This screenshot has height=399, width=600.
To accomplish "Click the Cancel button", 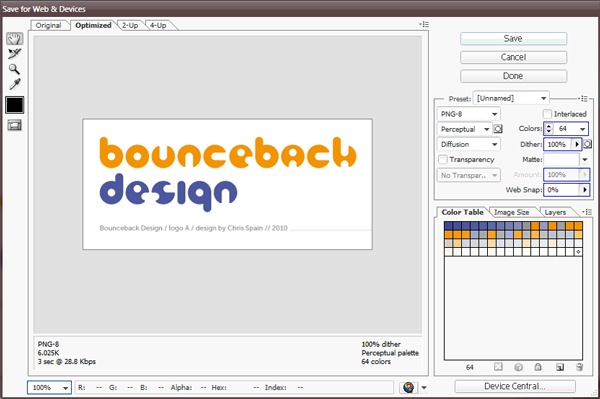I will click(x=513, y=57).
